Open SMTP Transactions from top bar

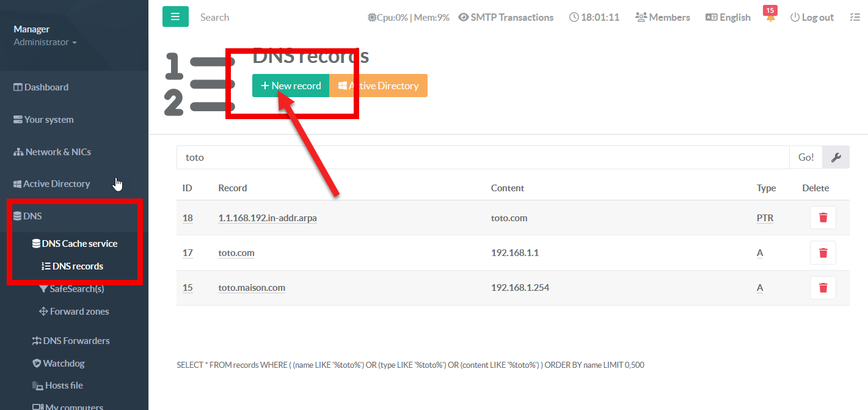point(506,18)
